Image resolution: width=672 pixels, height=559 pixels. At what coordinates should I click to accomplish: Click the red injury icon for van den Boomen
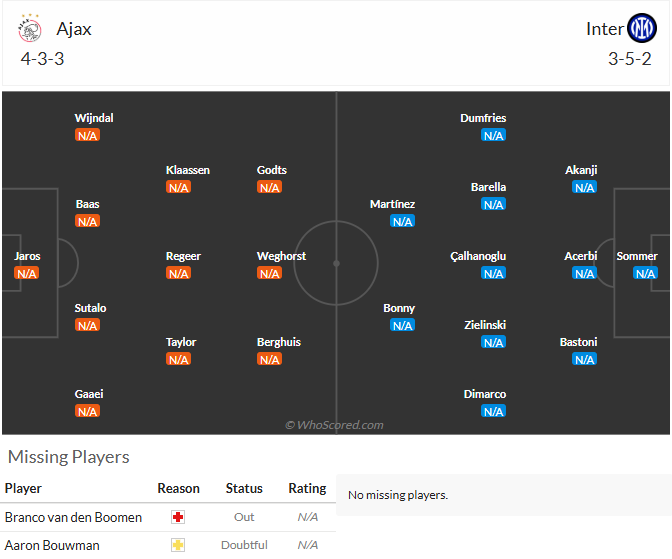tap(178, 517)
